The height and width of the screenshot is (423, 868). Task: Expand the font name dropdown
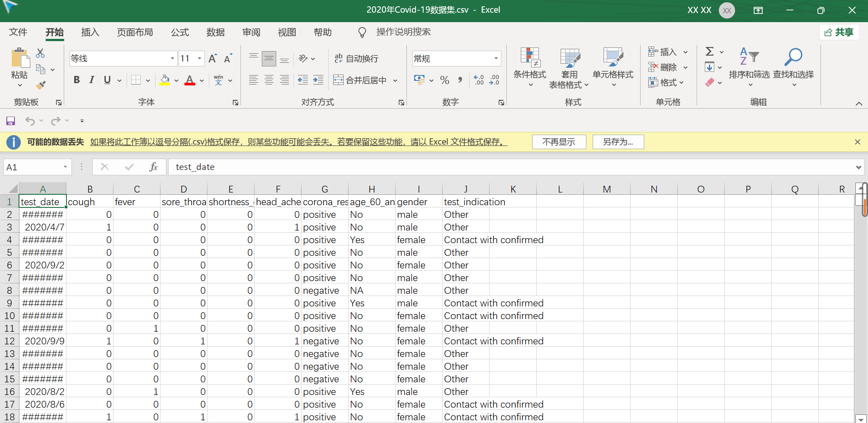(x=172, y=58)
